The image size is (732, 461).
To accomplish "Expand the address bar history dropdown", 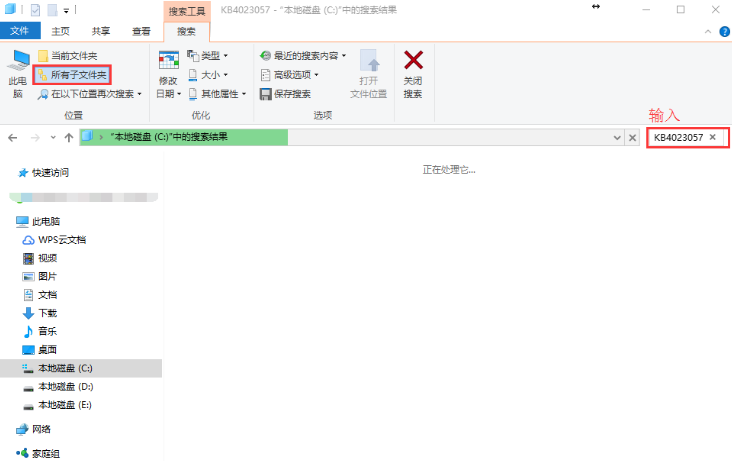I will [617, 137].
